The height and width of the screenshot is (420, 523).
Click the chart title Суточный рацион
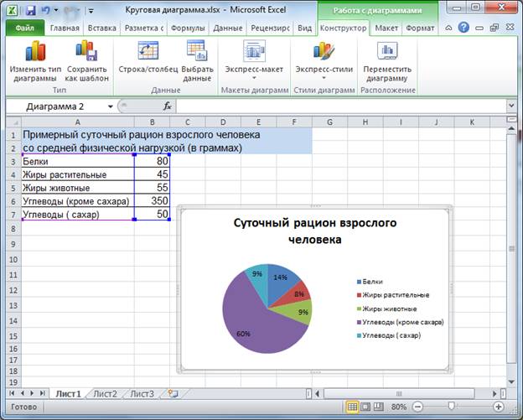click(315, 231)
